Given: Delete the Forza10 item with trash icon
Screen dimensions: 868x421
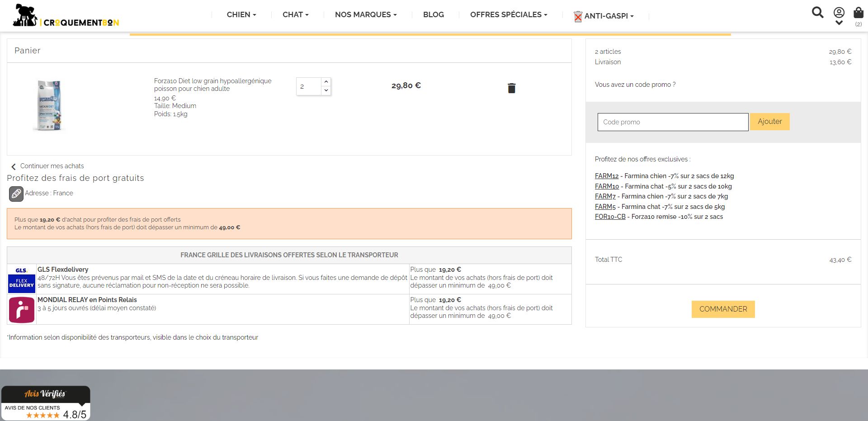Looking at the screenshot, I should 511,88.
